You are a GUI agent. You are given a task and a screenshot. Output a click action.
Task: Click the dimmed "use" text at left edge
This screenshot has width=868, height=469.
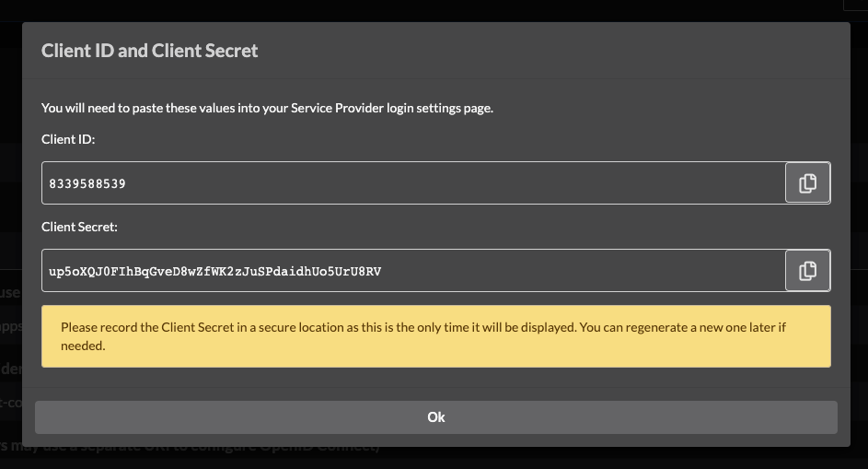10,292
